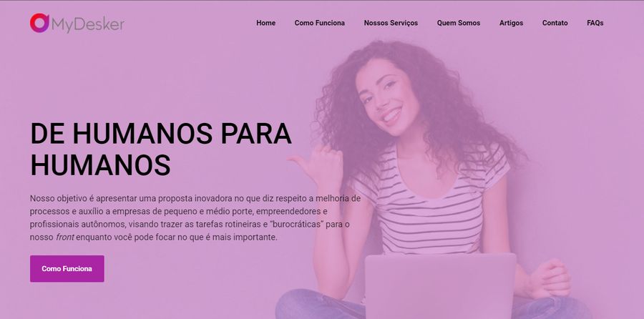Click the laptop in the hero image
The image size is (644, 319).
(x=440, y=285)
